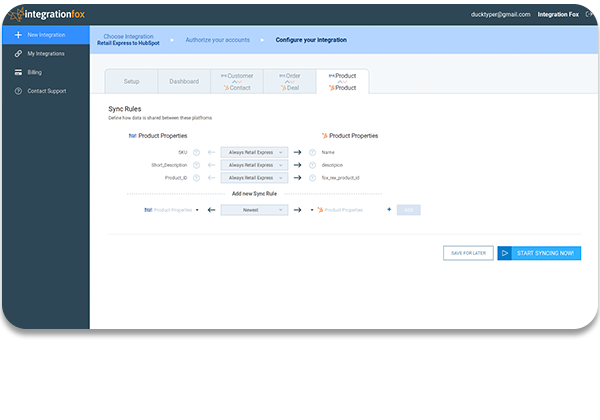Click the info icon next to Product_ID

click(x=196, y=178)
